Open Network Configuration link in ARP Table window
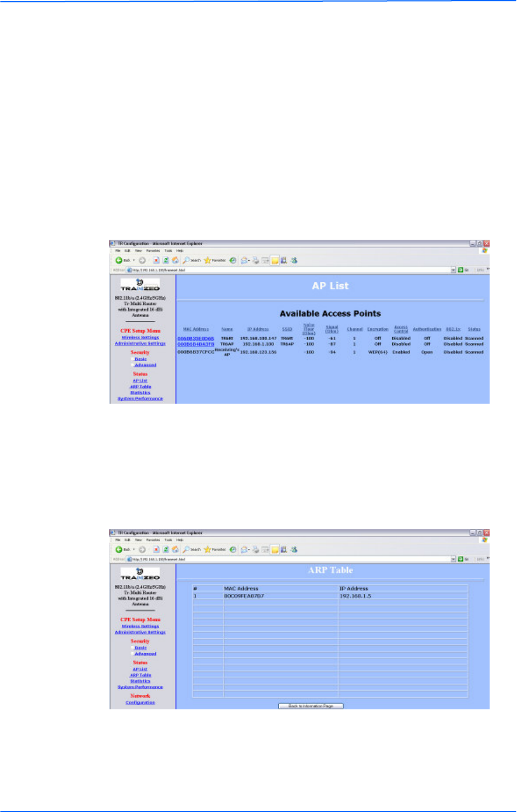This screenshot has height=812, width=517. [x=140, y=702]
